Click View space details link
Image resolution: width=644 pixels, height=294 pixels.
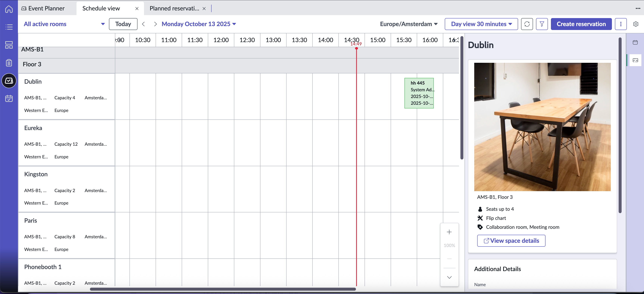511,241
